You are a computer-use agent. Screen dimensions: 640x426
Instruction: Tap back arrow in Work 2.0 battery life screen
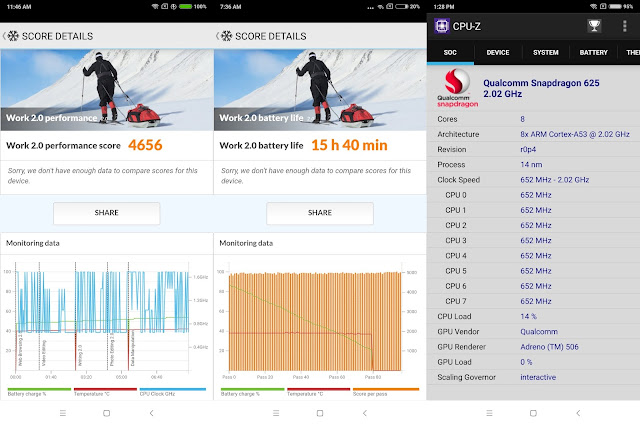[218, 36]
